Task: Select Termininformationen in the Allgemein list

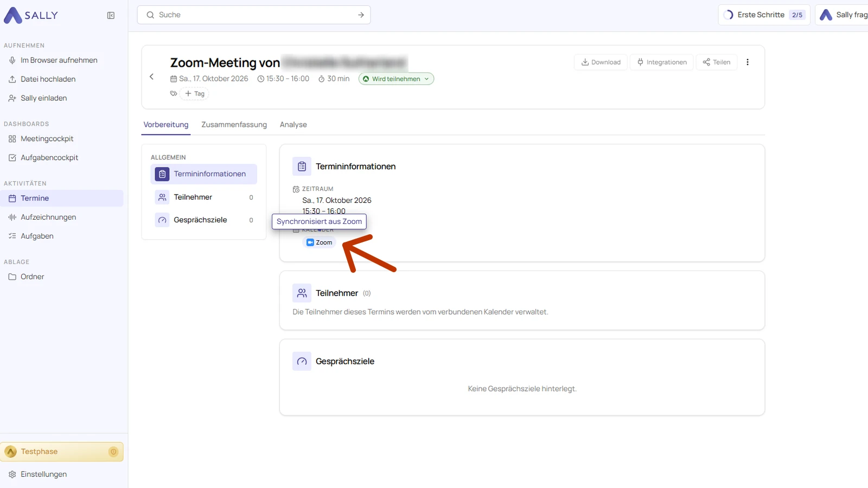Action: pos(204,174)
